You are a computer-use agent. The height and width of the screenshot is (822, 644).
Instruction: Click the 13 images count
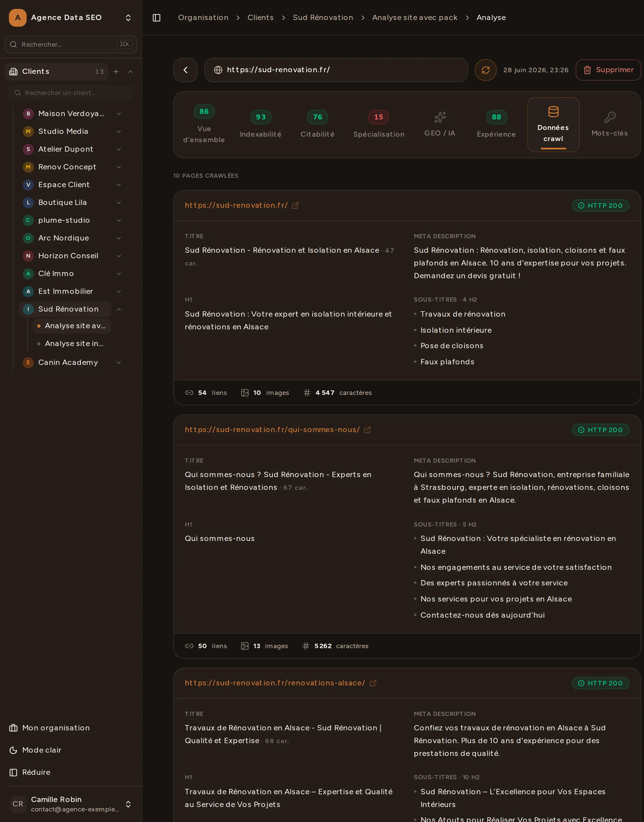264,646
